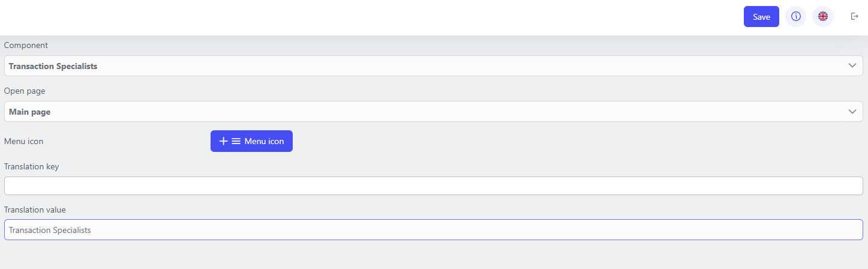
Task: Click the Transaction Specialists text in Translation value
Action: pyautogui.click(x=50, y=230)
